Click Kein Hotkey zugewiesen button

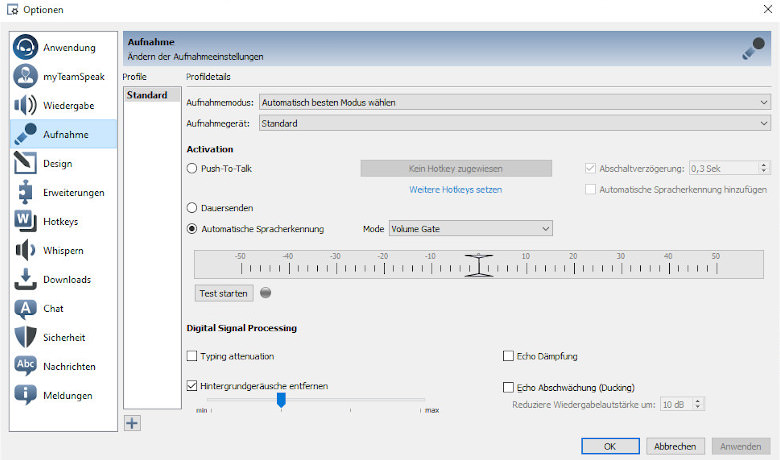click(456, 169)
